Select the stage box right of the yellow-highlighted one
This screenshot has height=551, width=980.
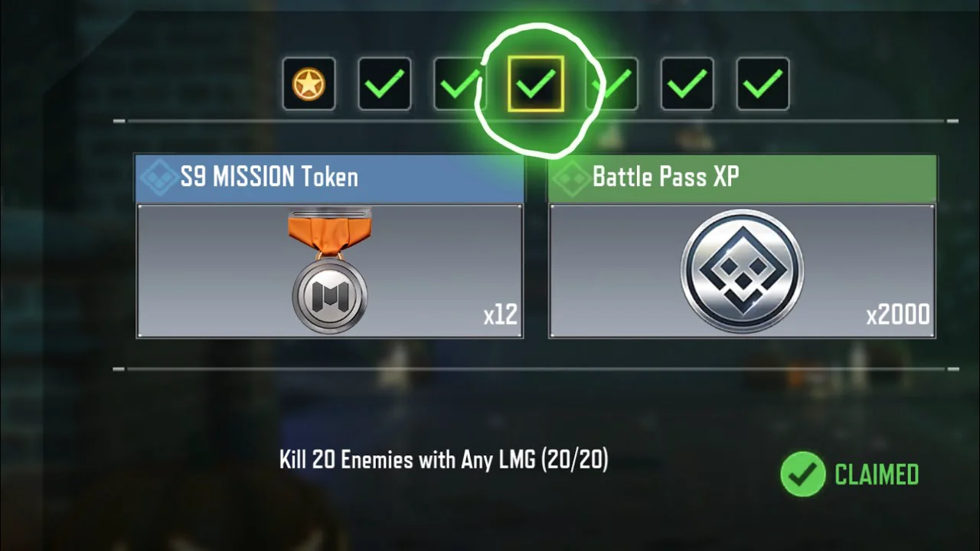(x=612, y=83)
